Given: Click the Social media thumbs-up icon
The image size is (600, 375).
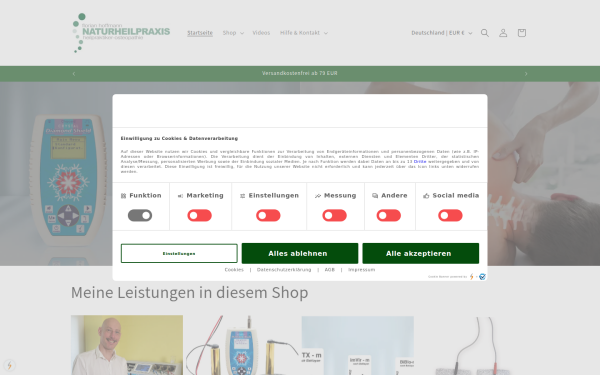Looking at the screenshot, I should pos(426,196).
